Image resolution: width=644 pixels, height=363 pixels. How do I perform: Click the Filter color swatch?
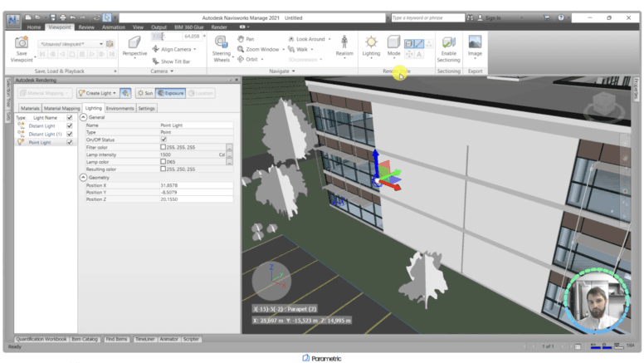click(x=163, y=147)
